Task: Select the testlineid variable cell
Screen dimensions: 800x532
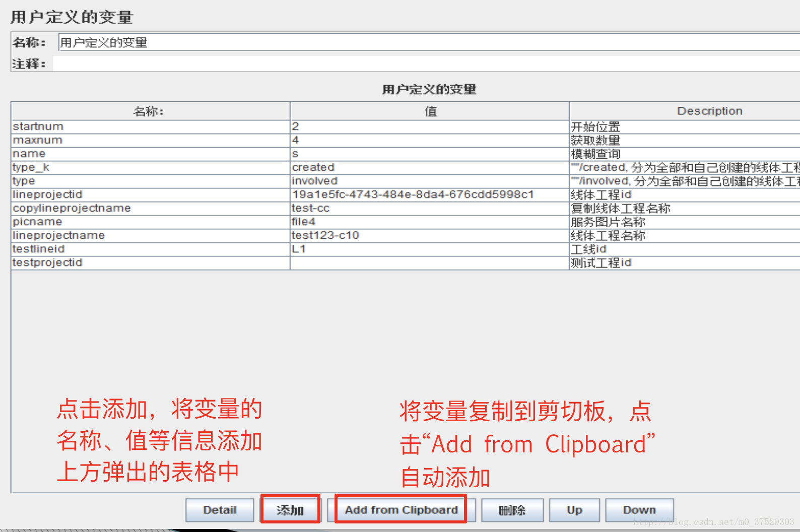Action: [x=150, y=249]
